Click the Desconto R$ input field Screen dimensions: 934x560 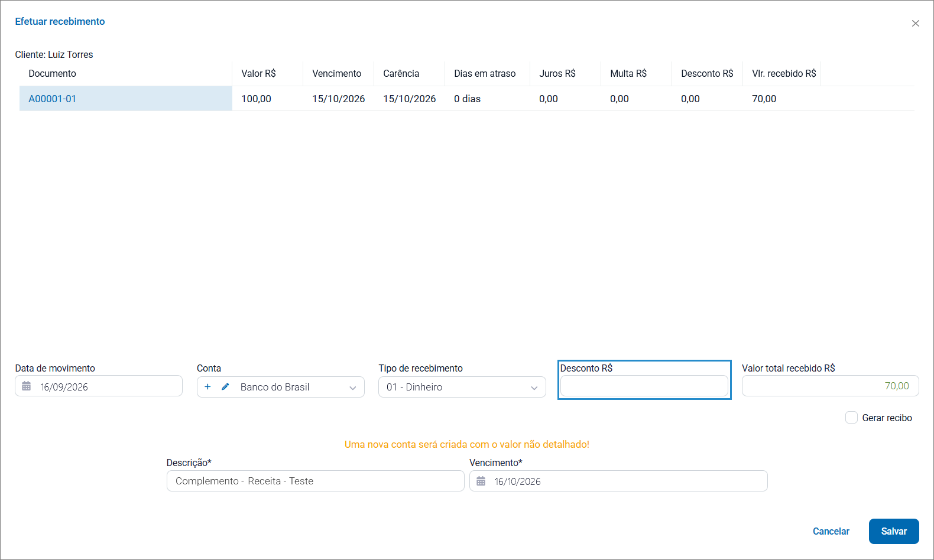coord(644,386)
